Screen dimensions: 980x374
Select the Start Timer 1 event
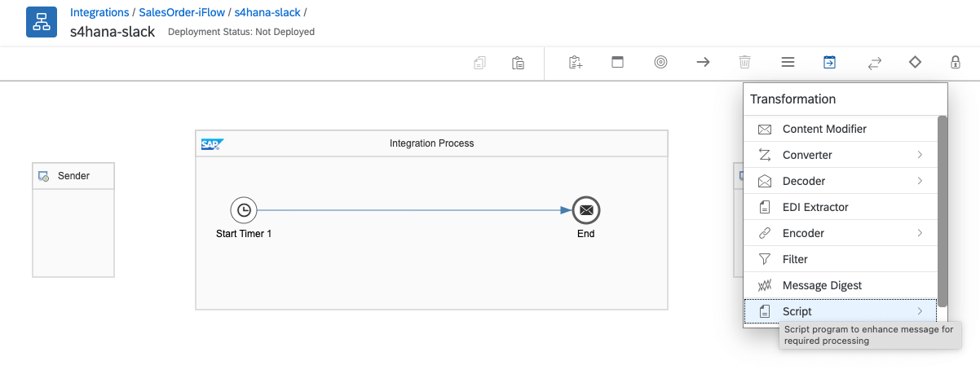(244, 210)
